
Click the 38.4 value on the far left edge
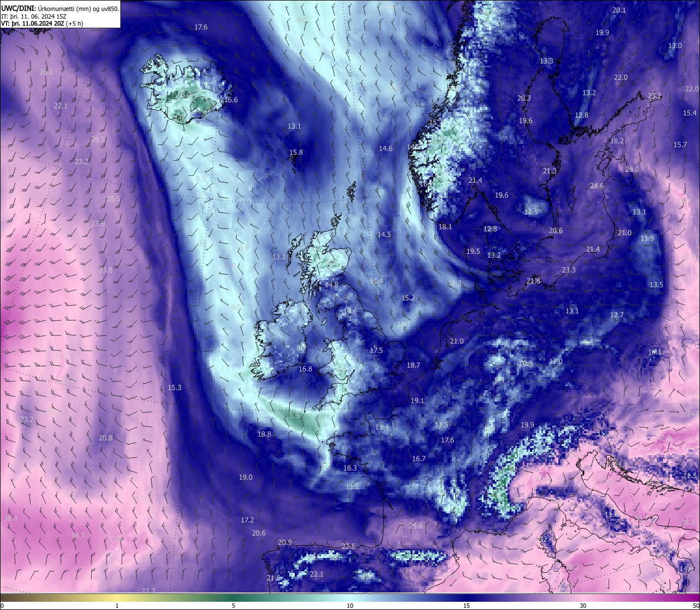click(10, 519)
